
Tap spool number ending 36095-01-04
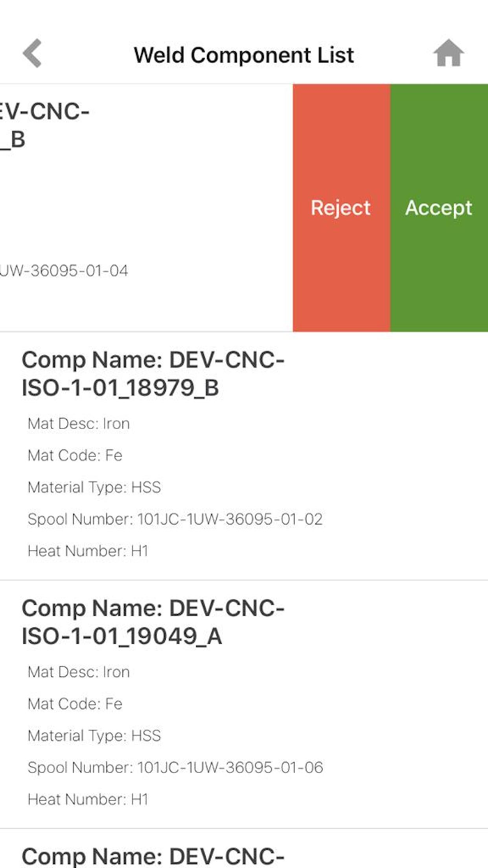64,271
